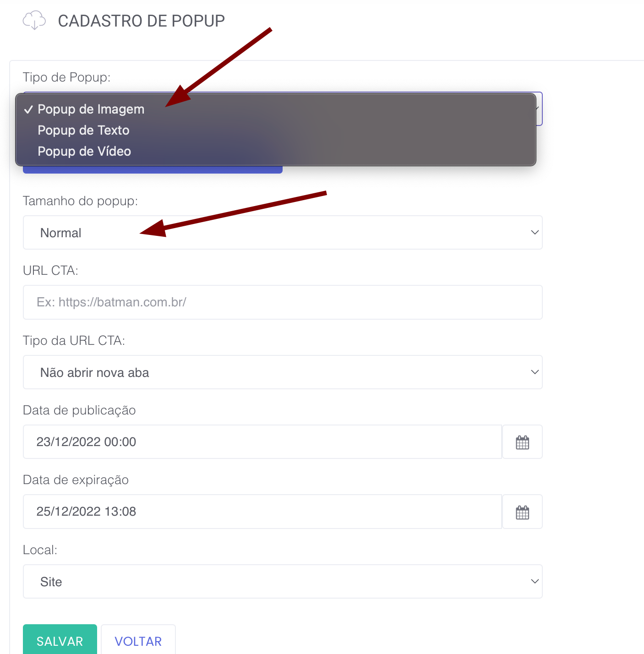Click the chevron of the Site select
The width and height of the screenshot is (644, 654).
tap(535, 582)
